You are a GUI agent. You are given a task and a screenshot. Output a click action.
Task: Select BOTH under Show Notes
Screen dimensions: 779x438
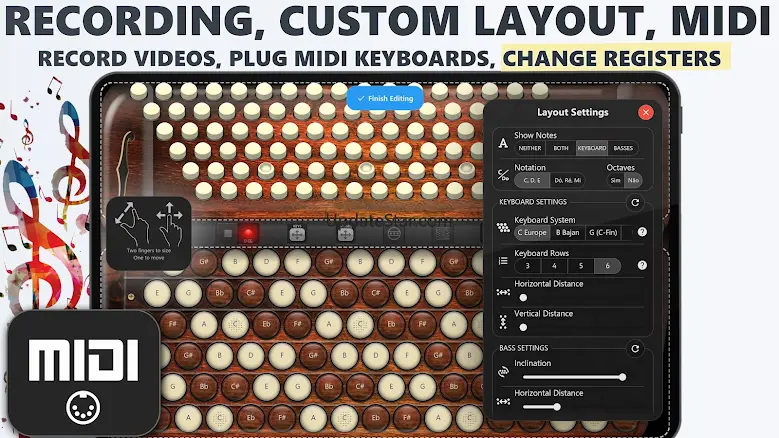tap(561, 148)
